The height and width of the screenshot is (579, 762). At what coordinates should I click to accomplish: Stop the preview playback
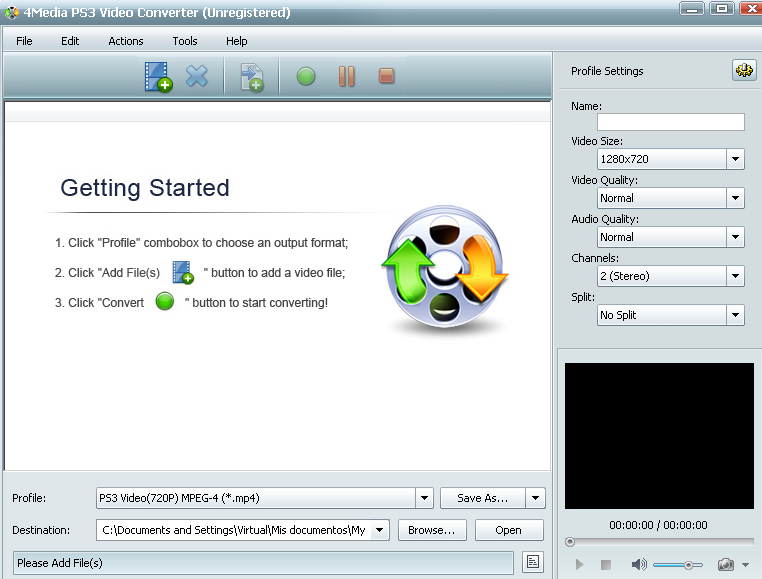click(x=606, y=564)
